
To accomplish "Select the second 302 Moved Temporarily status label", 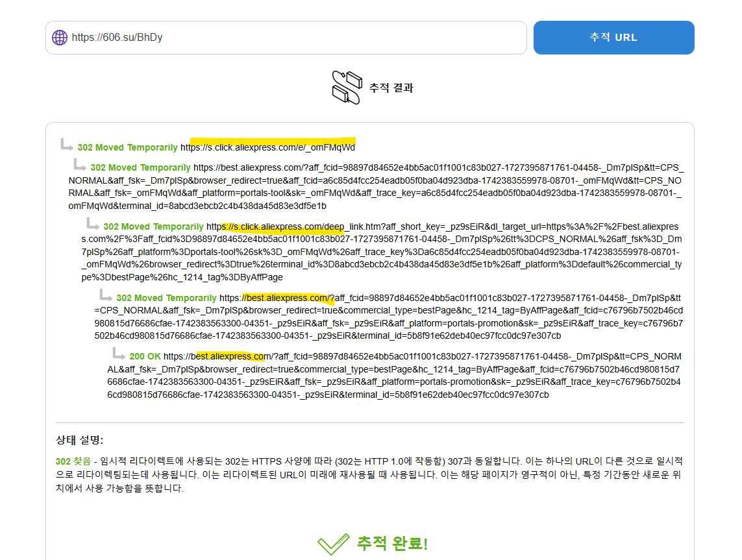I will coord(140,167).
